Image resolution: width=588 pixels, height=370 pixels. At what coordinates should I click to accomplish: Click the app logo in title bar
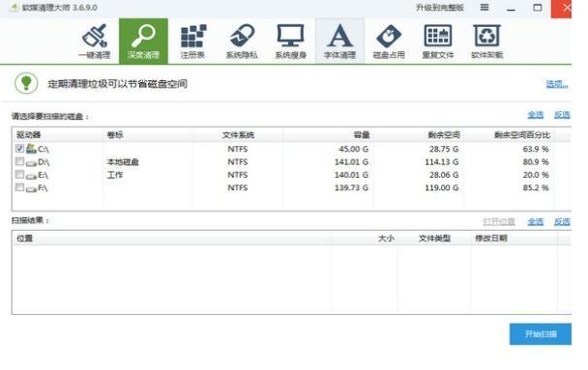point(14,7)
